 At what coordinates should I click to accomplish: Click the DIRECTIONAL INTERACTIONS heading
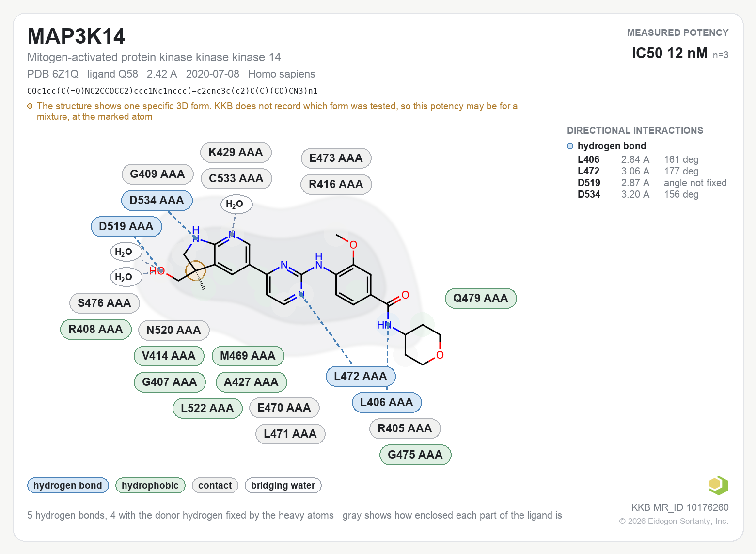pyautogui.click(x=635, y=130)
